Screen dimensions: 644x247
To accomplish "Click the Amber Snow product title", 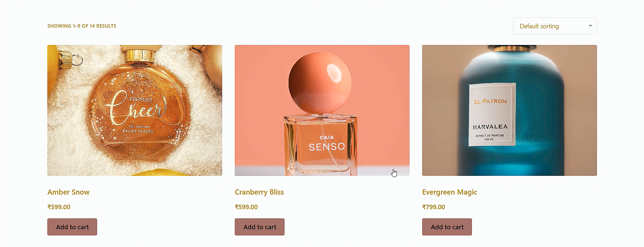I will tap(68, 192).
